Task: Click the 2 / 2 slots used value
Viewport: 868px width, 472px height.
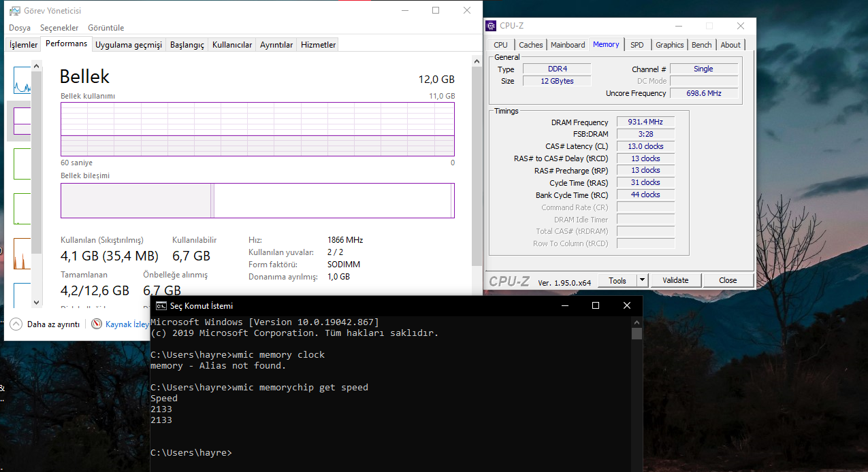Action: (x=335, y=252)
